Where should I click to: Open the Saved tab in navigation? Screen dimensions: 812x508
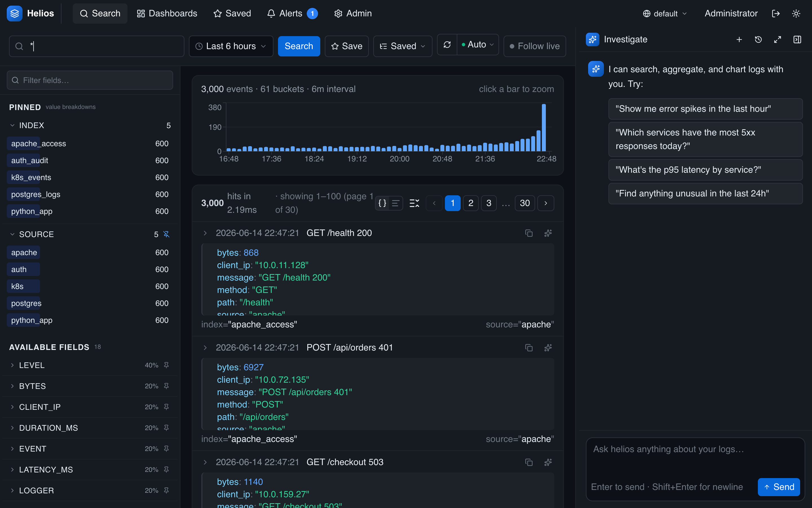point(232,14)
